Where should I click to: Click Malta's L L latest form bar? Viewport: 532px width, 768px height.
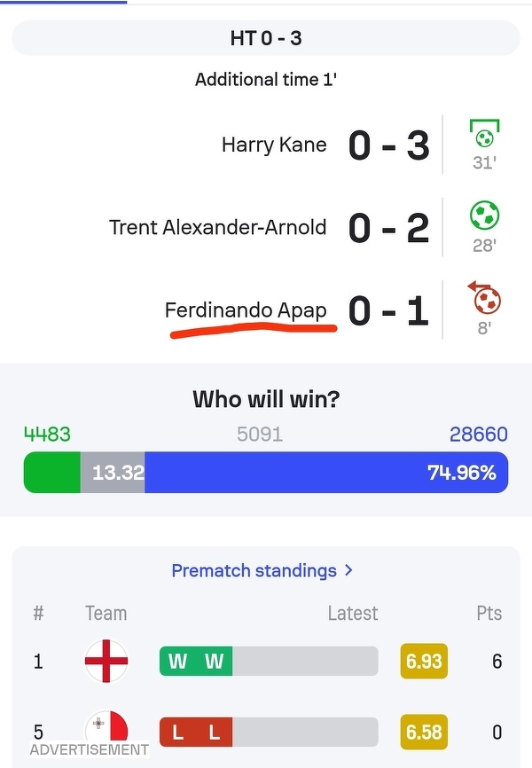click(268, 733)
